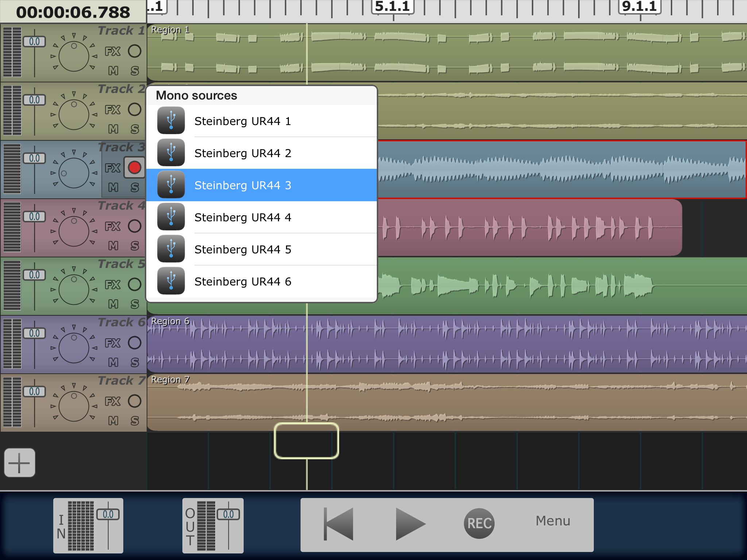Open FX panel for Track 5
747x560 pixels.
click(x=113, y=285)
